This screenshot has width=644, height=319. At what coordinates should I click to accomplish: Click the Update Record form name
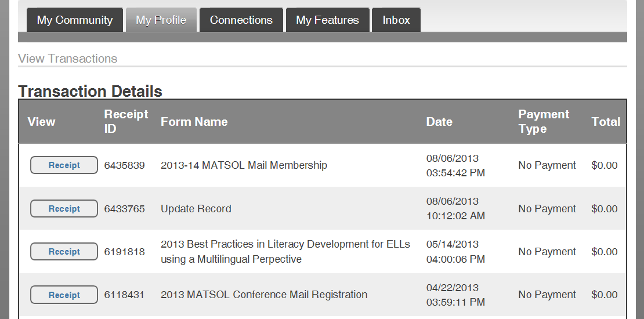tap(196, 209)
